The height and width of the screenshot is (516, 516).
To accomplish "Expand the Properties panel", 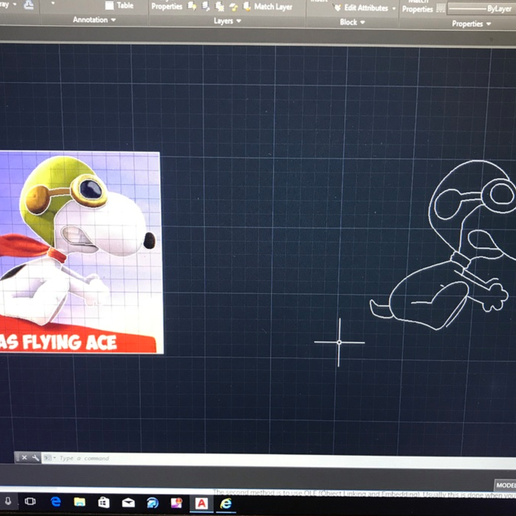I will (x=471, y=24).
